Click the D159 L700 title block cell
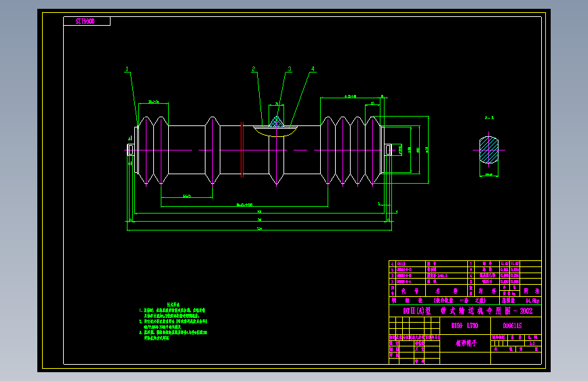This screenshot has height=381, width=588. (465, 326)
